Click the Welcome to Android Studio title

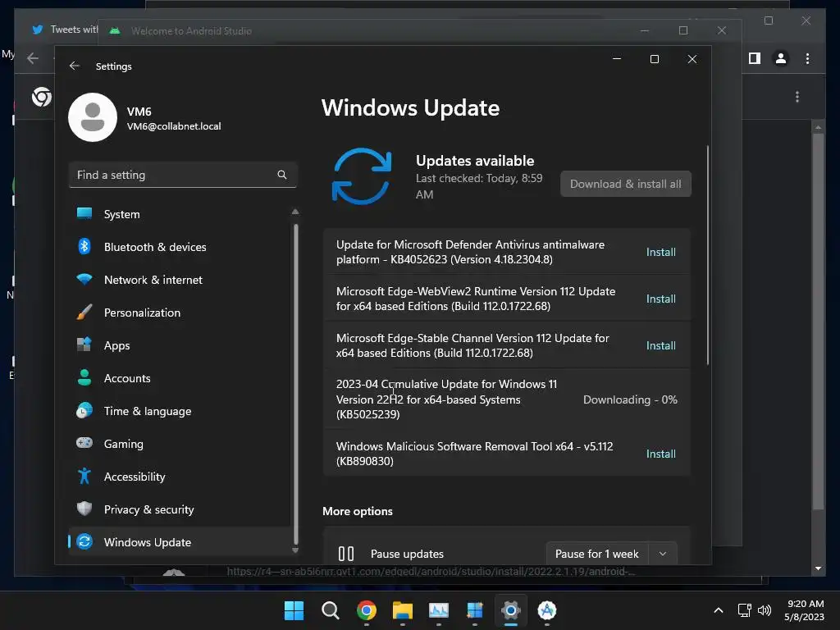[x=191, y=31]
